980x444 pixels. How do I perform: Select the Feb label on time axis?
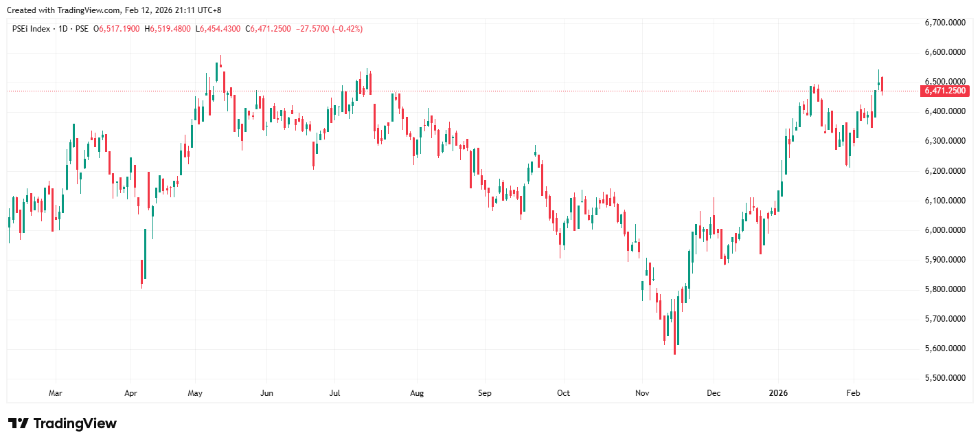pyautogui.click(x=853, y=393)
